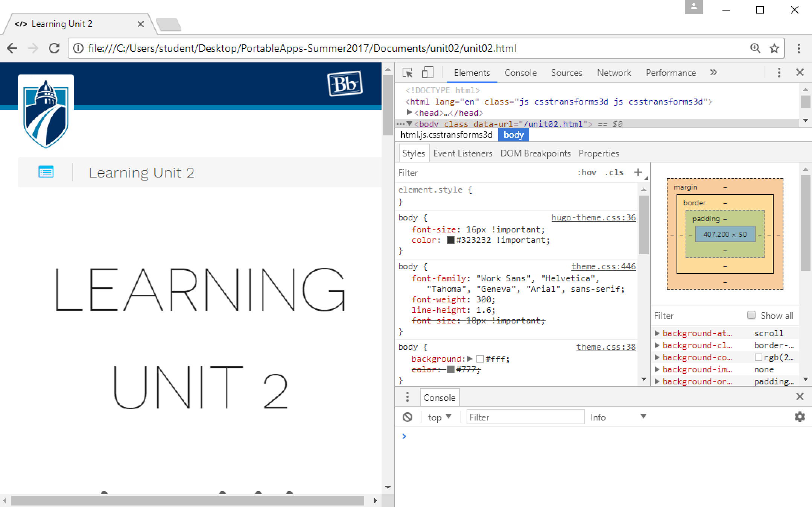Click the console Filter input field
Screen dimensions: 812x507
point(525,417)
